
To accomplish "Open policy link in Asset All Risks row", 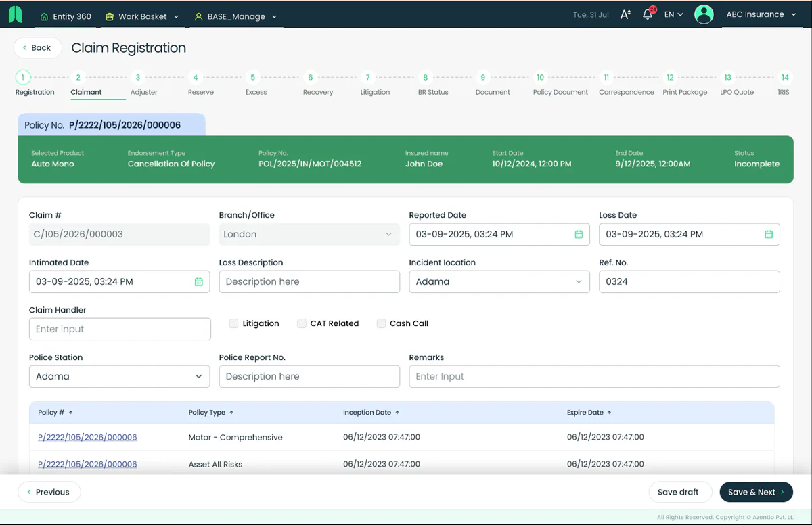I will pos(87,465).
